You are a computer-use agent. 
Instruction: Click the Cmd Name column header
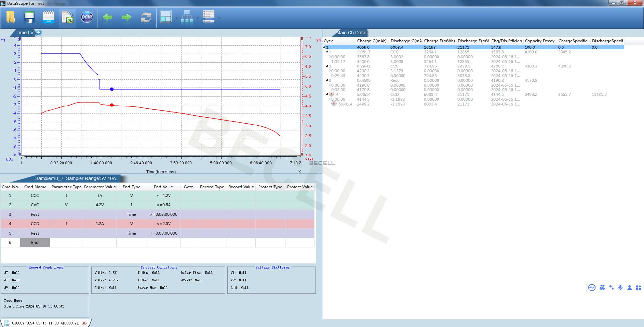click(35, 187)
